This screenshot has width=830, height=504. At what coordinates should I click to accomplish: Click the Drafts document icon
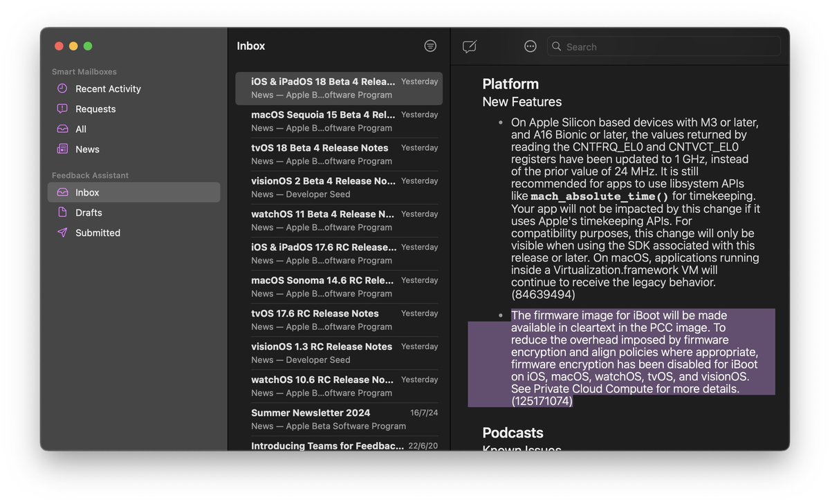pos(62,212)
